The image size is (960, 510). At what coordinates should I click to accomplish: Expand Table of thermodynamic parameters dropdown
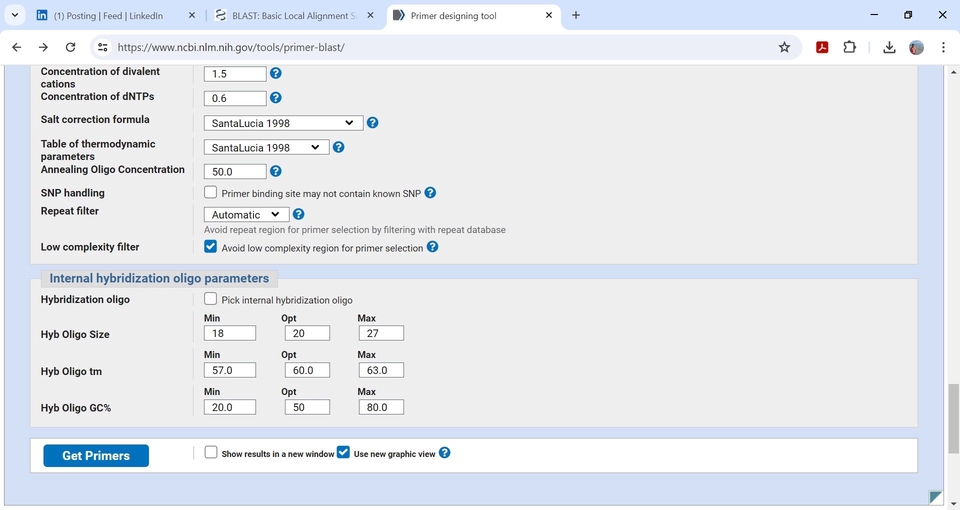[x=266, y=147]
